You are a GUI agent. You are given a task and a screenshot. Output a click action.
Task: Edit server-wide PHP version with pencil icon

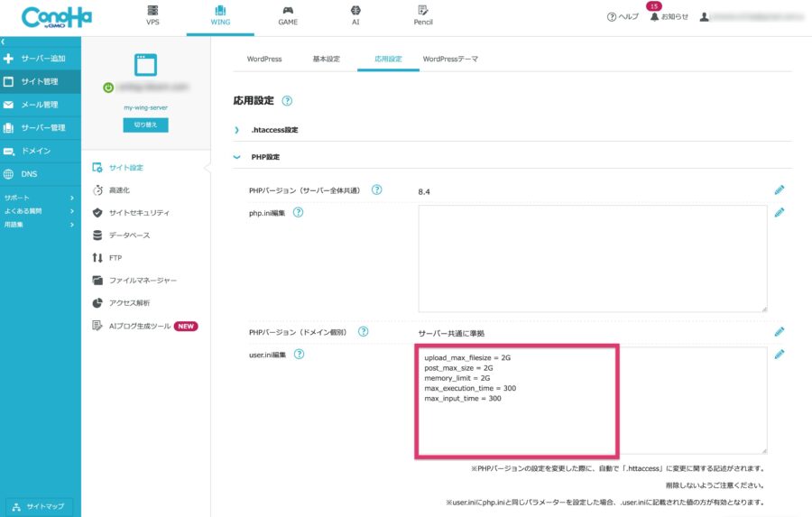(780, 190)
